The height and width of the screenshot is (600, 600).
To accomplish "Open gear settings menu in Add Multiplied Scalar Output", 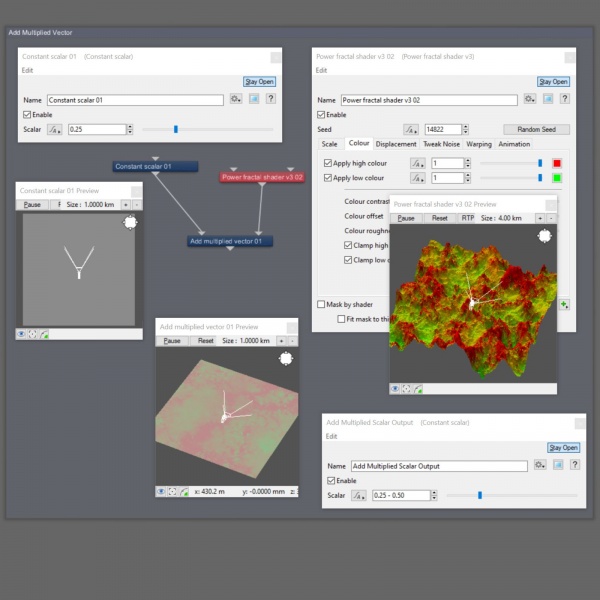I will pos(540,465).
